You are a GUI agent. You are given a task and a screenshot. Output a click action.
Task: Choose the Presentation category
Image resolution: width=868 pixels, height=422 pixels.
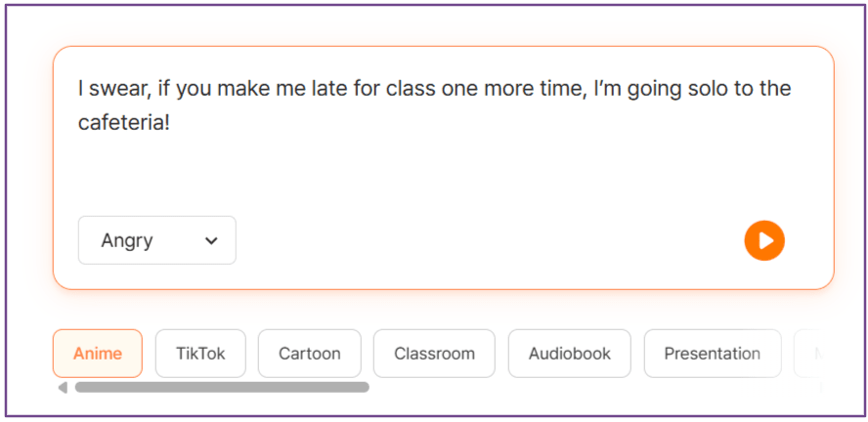point(712,354)
